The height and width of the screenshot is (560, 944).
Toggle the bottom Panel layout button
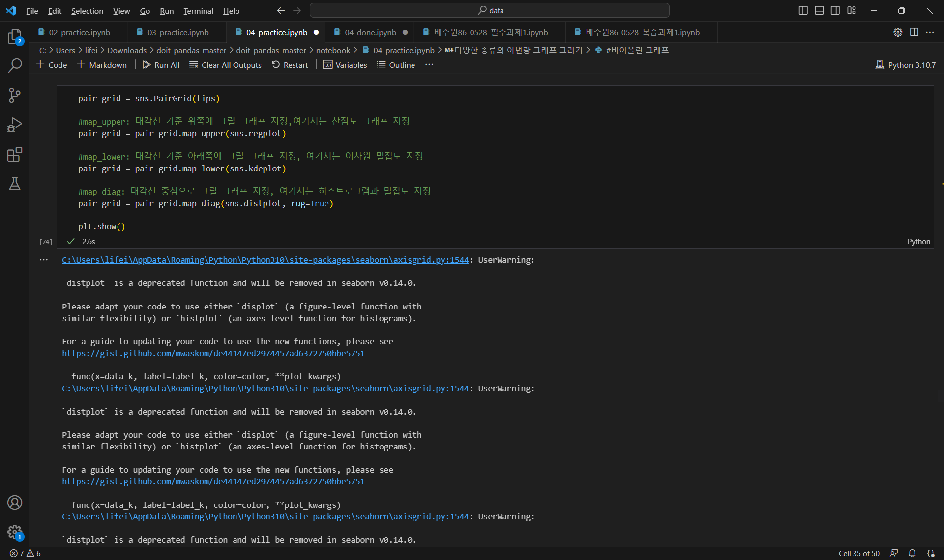click(x=819, y=10)
